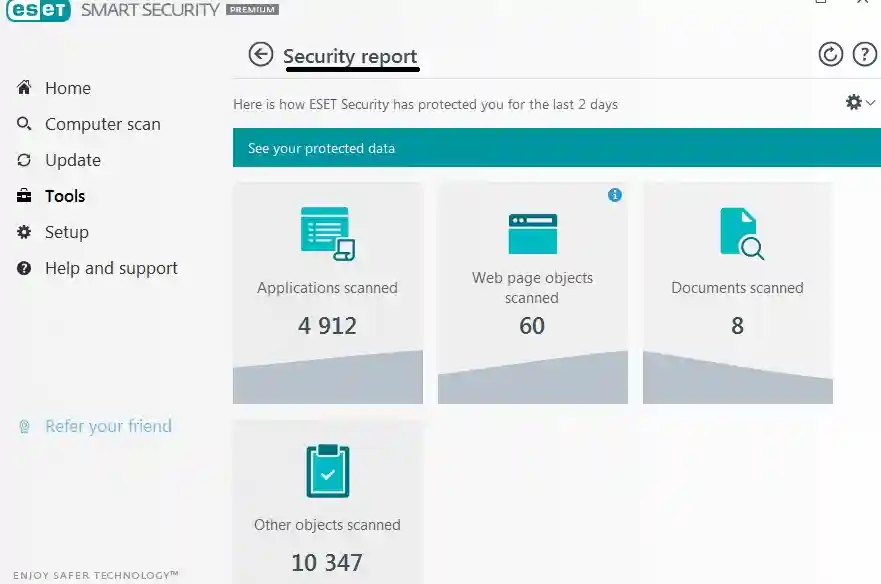Open Tools using the briefcase icon
Viewport: 881px width, 584px height.
[23, 196]
